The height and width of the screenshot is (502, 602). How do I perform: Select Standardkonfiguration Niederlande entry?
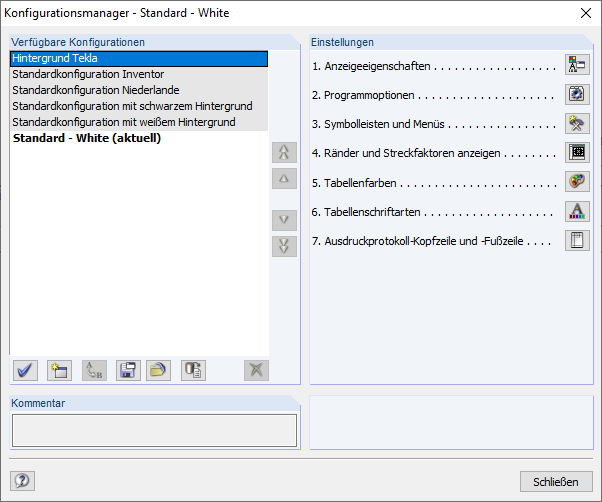click(x=139, y=90)
